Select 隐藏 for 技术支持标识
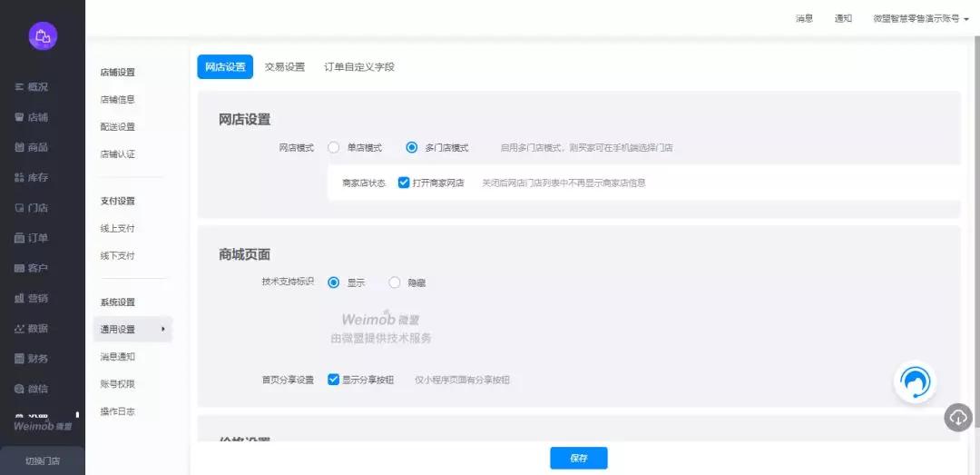This screenshot has width=980, height=475. click(395, 282)
